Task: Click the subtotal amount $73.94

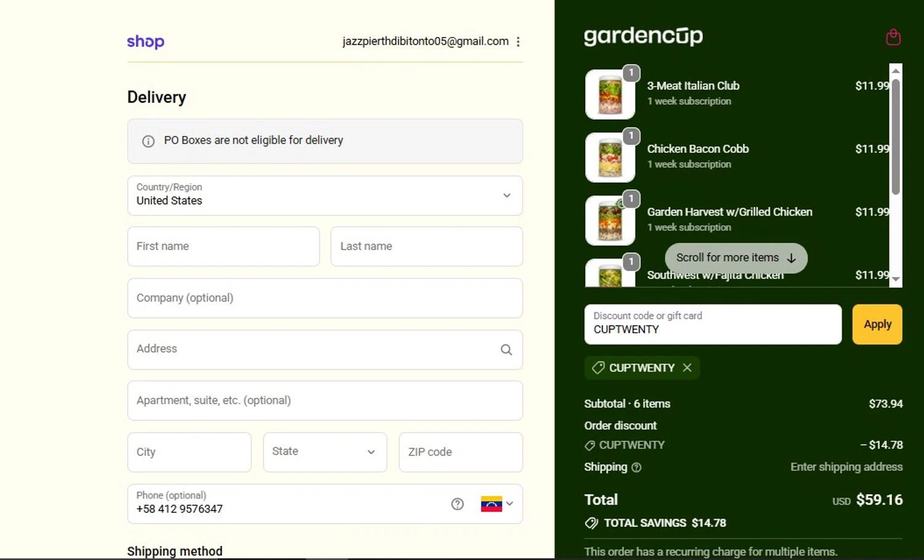Action: [886, 404]
